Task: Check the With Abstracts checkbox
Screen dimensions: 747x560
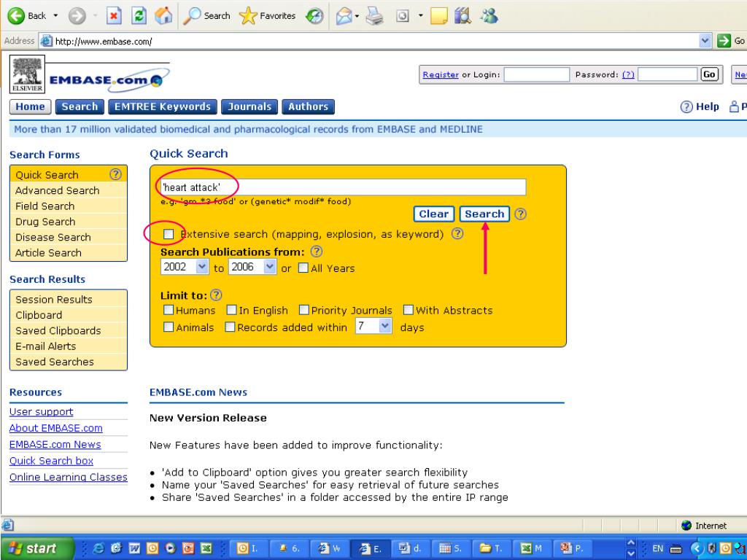Action: (x=408, y=310)
